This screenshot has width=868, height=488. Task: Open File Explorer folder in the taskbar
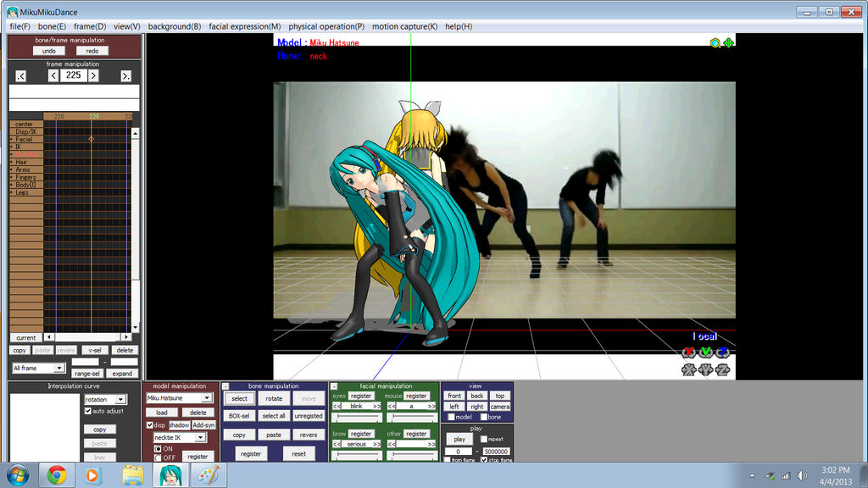pyautogui.click(x=133, y=475)
